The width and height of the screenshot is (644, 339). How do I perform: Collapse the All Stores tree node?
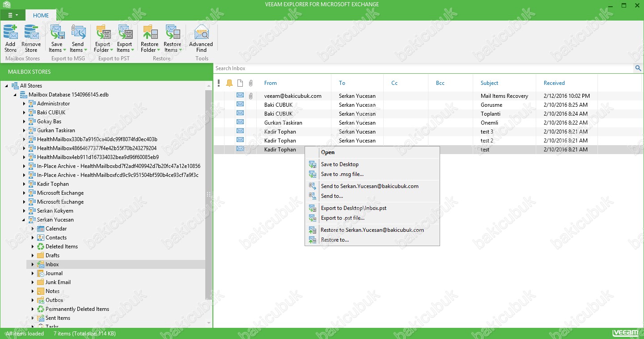pyautogui.click(x=7, y=86)
